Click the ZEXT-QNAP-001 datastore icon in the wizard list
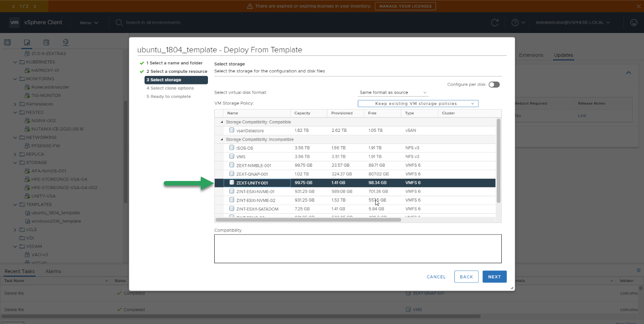 [232, 174]
